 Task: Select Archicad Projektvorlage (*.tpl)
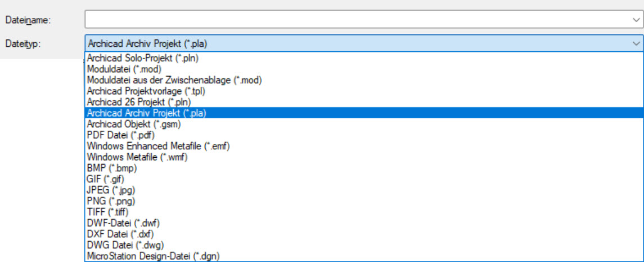(363, 91)
